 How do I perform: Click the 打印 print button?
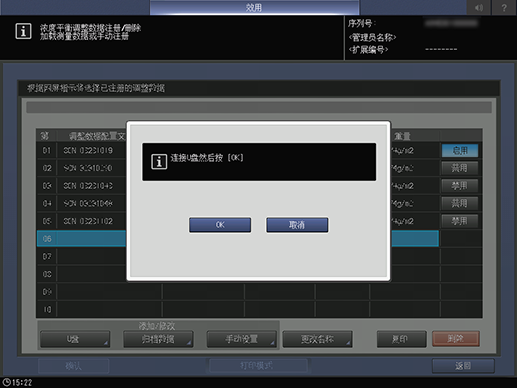(x=401, y=339)
